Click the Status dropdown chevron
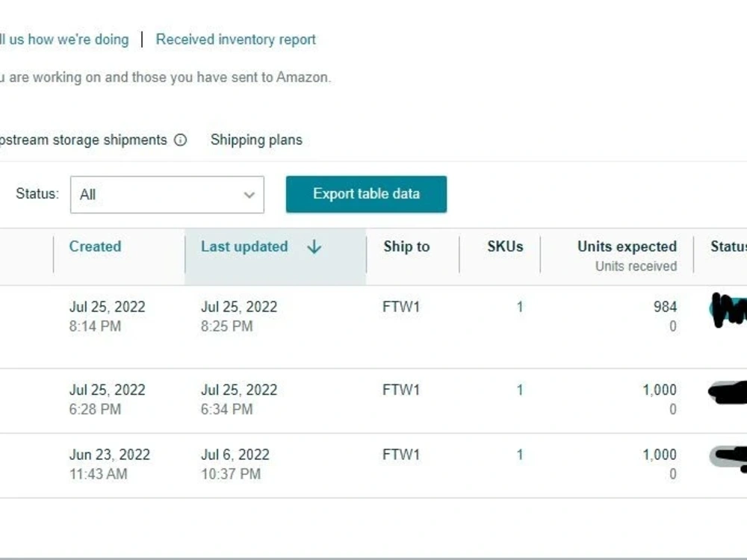Viewport: 747px width, 560px height. click(x=249, y=195)
